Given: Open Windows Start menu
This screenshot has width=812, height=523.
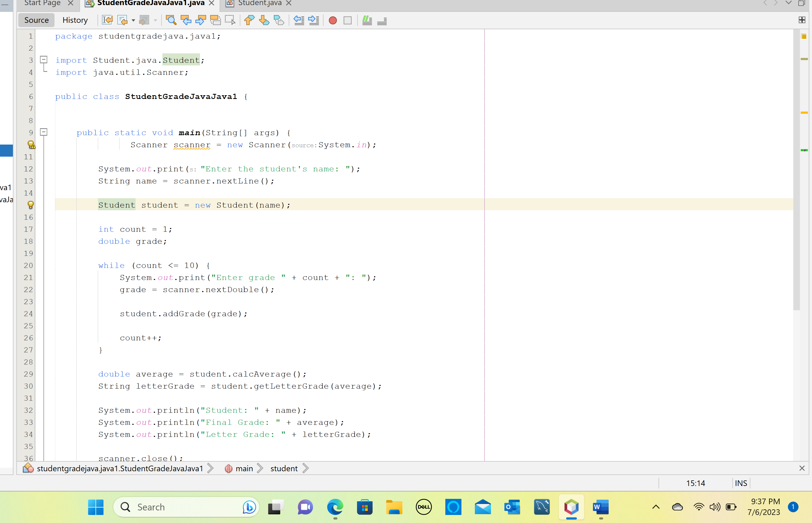Looking at the screenshot, I should (96, 507).
